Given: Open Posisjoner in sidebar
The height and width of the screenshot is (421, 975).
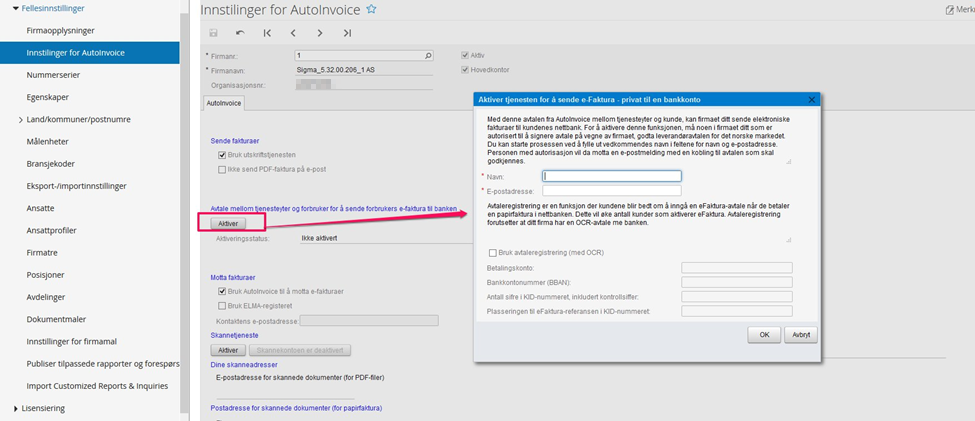Looking at the screenshot, I should tap(45, 275).
